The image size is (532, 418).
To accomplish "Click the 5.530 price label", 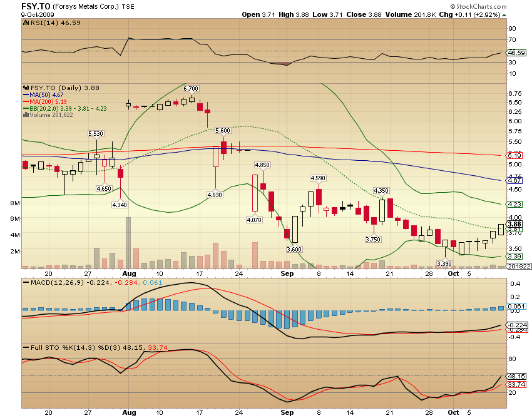I will point(96,134).
